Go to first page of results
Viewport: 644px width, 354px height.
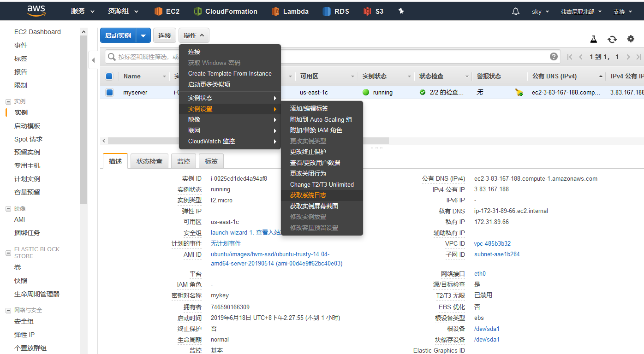pyautogui.click(x=570, y=57)
